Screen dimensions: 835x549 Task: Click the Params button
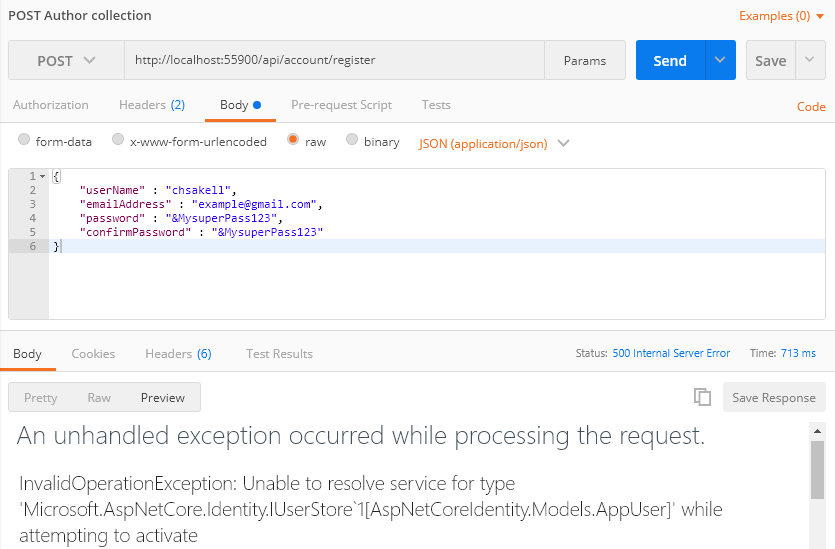(x=585, y=60)
